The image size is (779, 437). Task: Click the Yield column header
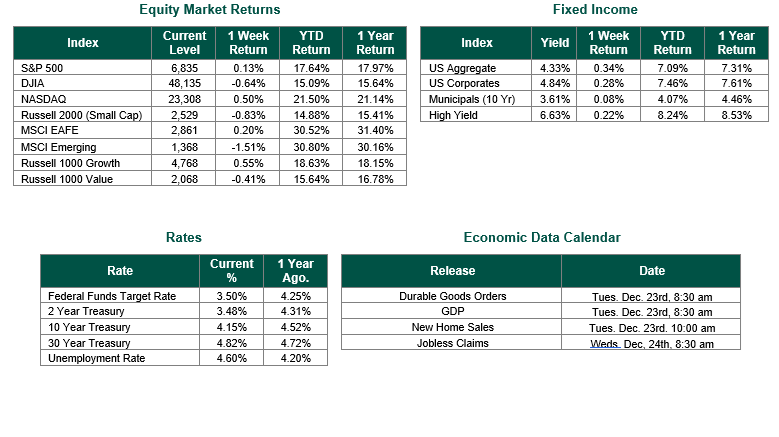click(x=554, y=43)
